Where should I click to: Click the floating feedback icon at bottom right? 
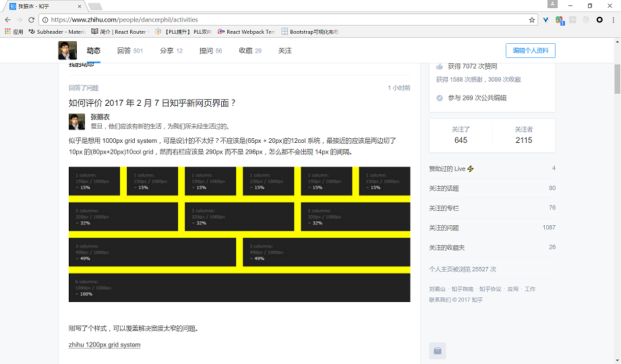point(437,351)
